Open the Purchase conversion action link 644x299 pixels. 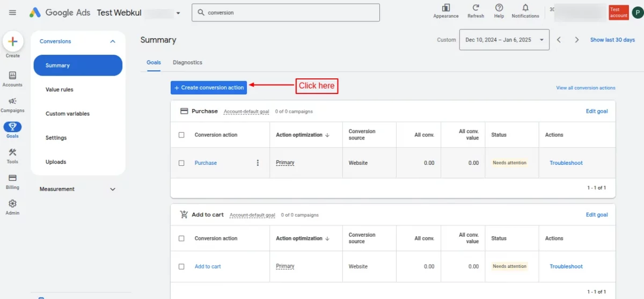tap(206, 163)
